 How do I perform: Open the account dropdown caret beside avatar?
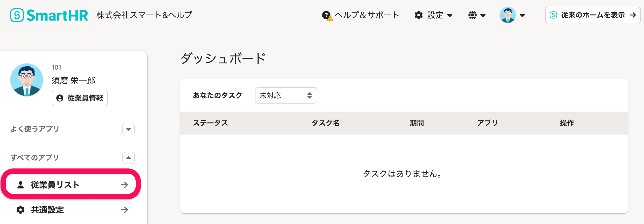pyautogui.click(x=522, y=15)
